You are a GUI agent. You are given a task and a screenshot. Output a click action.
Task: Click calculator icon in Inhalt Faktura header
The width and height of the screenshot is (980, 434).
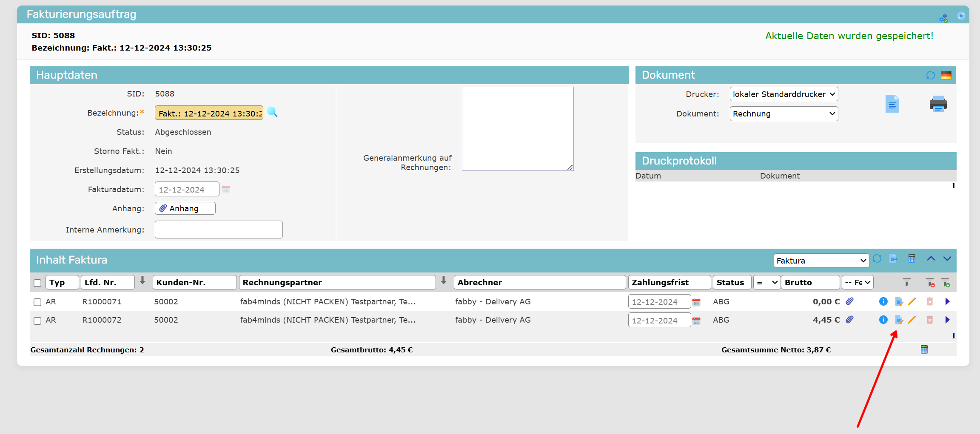pyautogui.click(x=912, y=258)
